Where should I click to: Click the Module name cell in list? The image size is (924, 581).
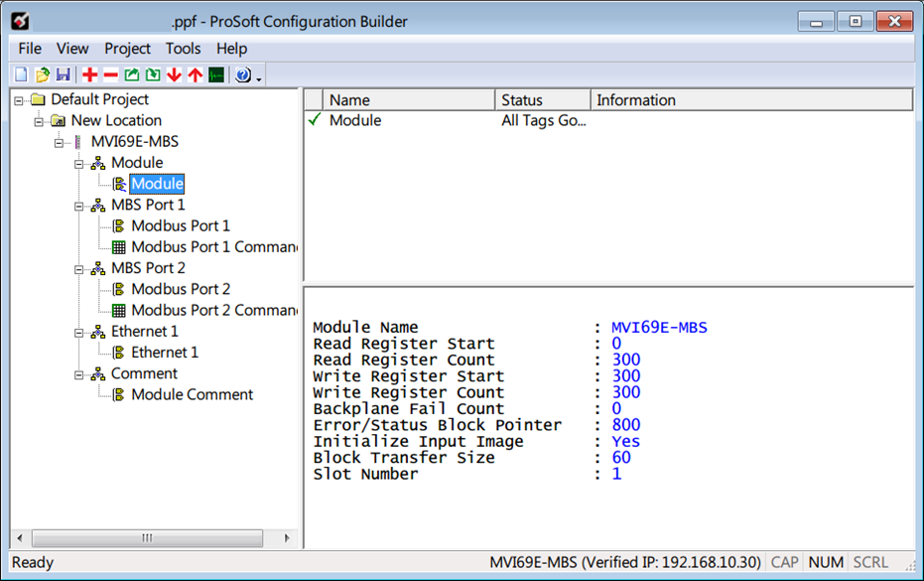tap(355, 120)
